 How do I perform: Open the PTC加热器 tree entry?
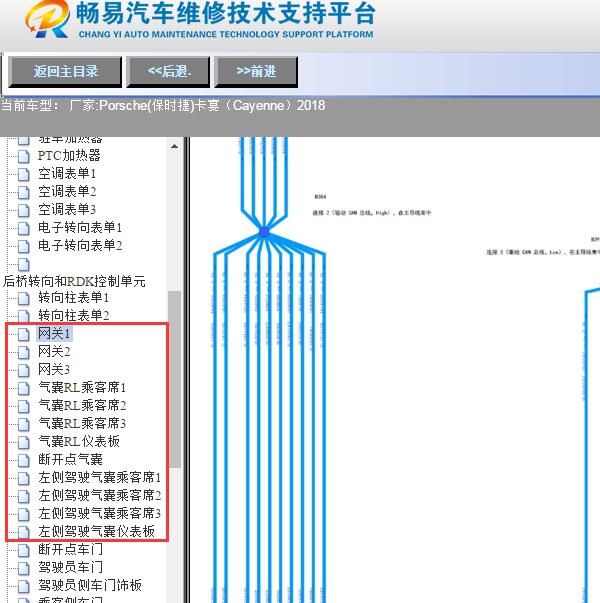[x=69, y=155]
